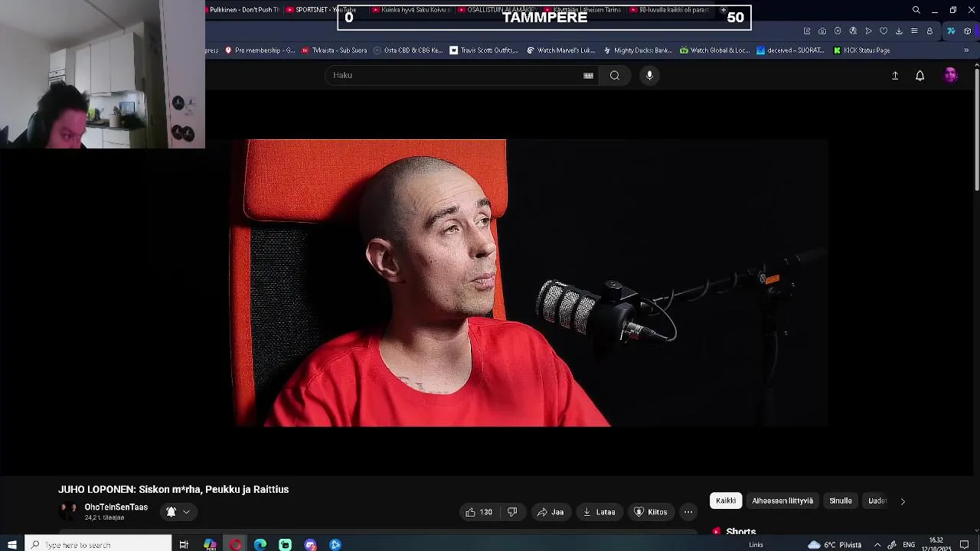Click the Shorts section heading

740,531
